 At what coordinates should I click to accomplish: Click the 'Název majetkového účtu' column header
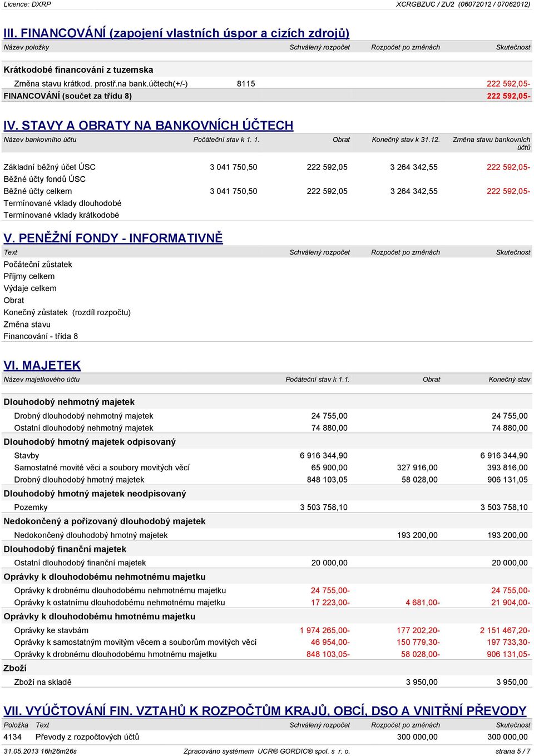click(42, 380)
